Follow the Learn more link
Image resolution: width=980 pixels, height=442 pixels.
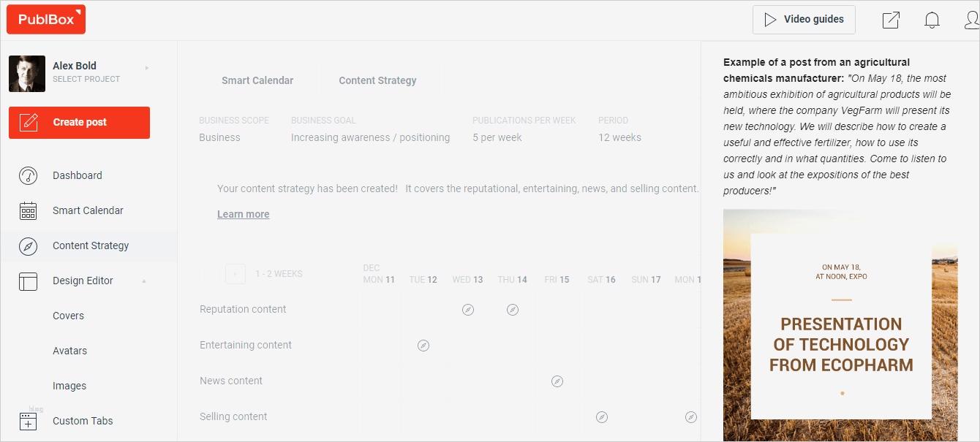click(243, 214)
